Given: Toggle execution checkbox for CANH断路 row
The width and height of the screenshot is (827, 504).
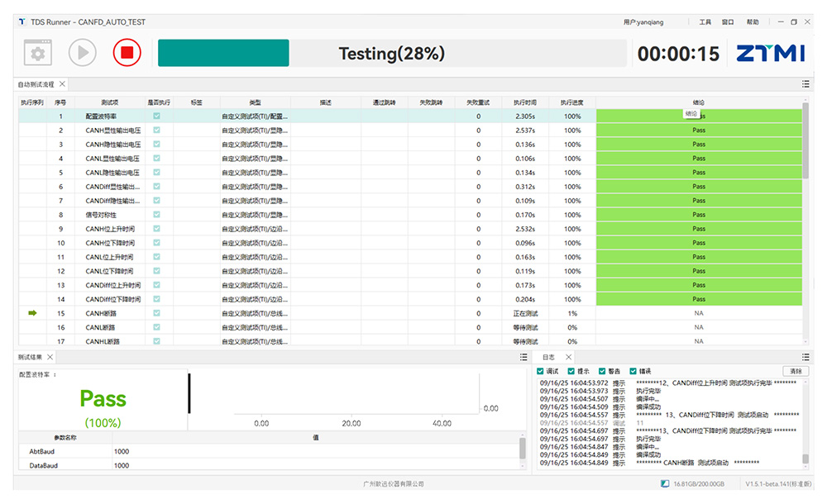Looking at the screenshot, I should (x=156, y=313).
